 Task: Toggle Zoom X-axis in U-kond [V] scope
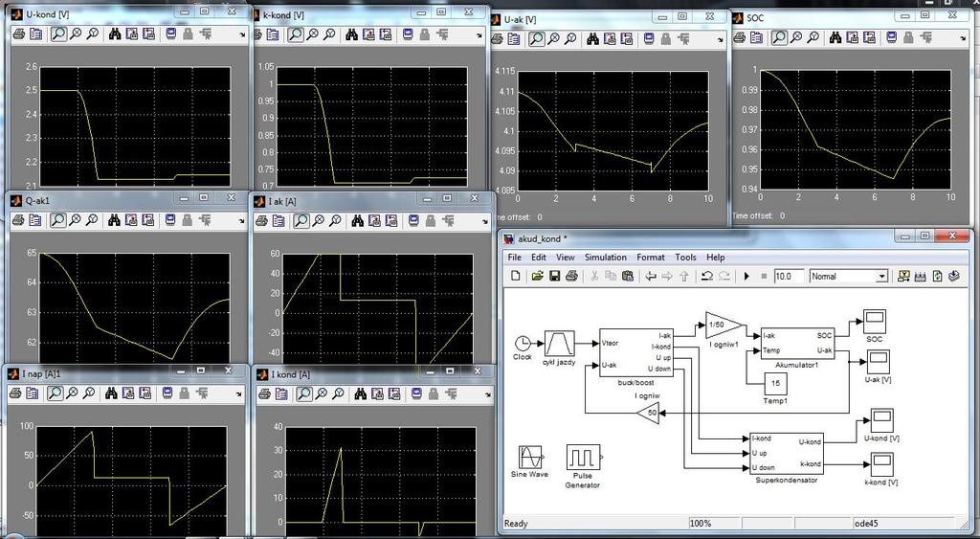pos(76,34)
